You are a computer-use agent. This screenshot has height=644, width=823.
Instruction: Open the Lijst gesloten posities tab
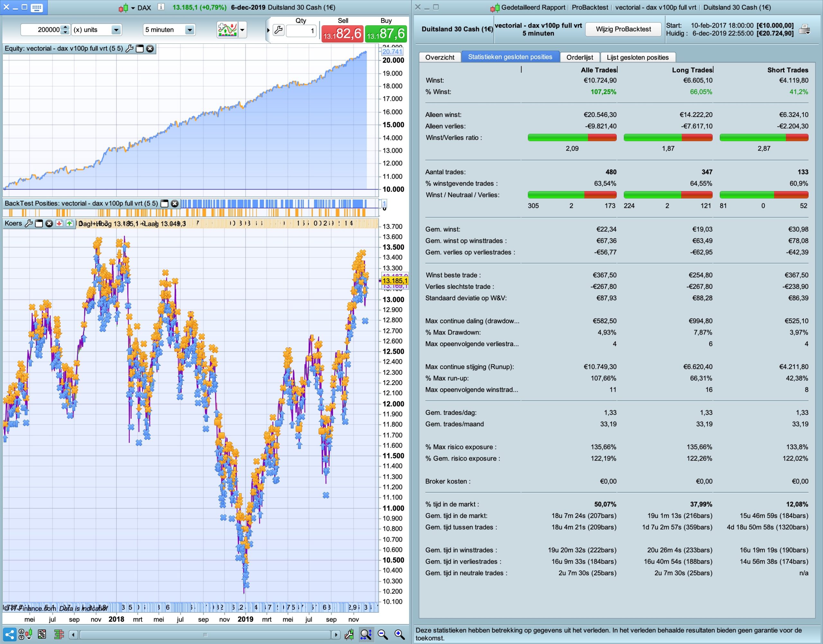click(638, 57)
